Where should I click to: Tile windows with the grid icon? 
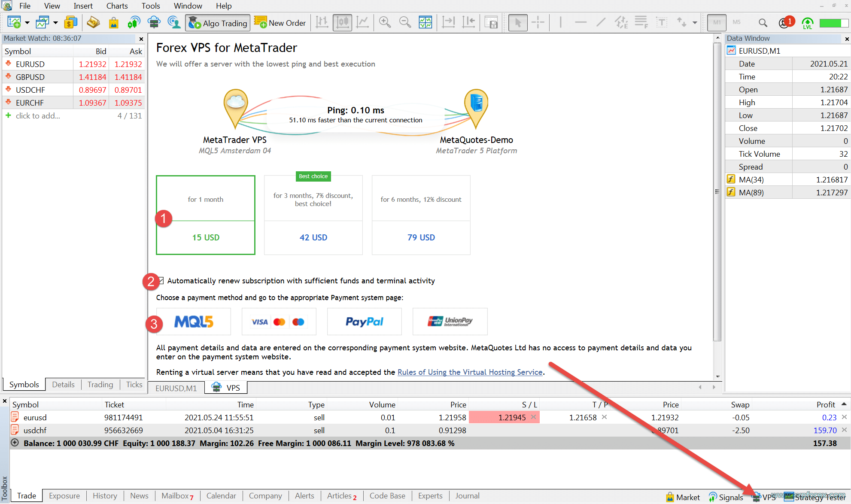[425, 22]
